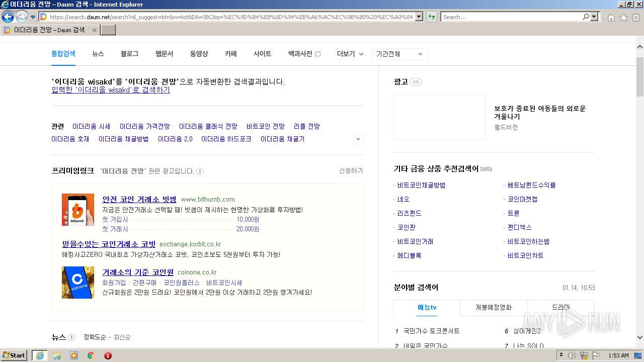Click the Action Center flag icon
Viewport: 644px width, 362px height.
[596, 355]
